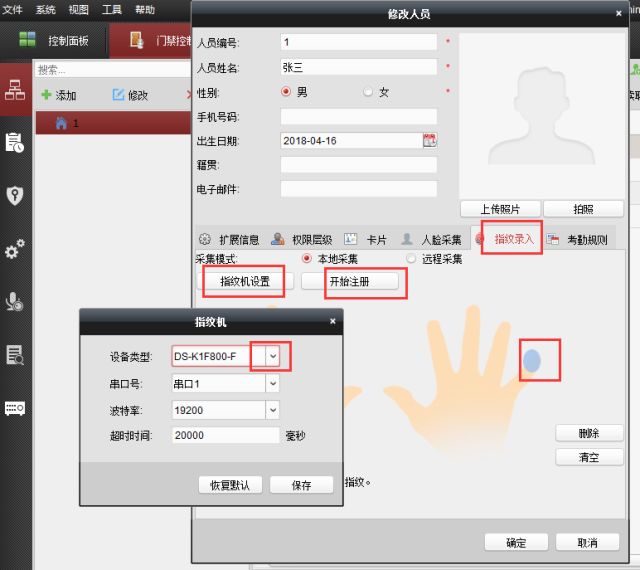
Task: Switch to the 人脸采集 tab
Action: 432,240
